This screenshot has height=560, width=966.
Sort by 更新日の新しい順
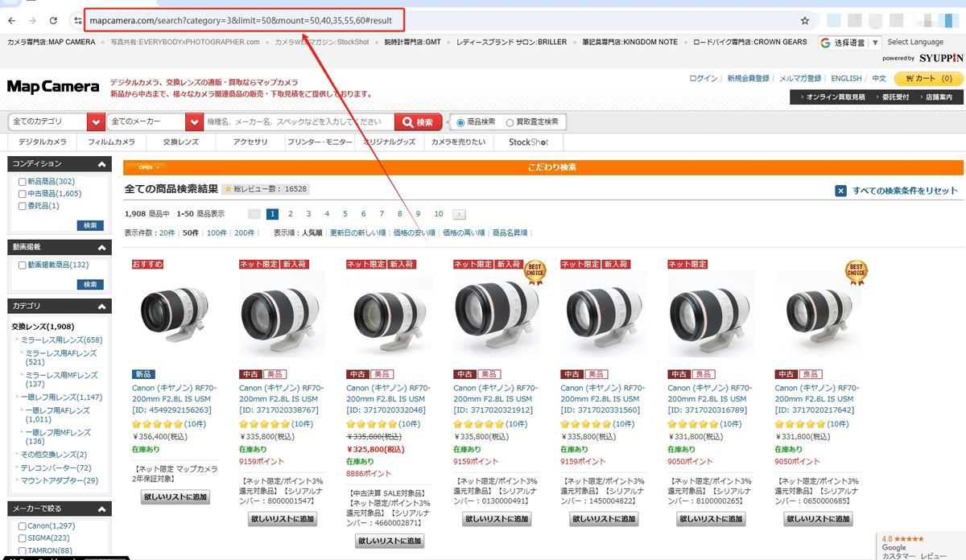click(x=357, y=233)
